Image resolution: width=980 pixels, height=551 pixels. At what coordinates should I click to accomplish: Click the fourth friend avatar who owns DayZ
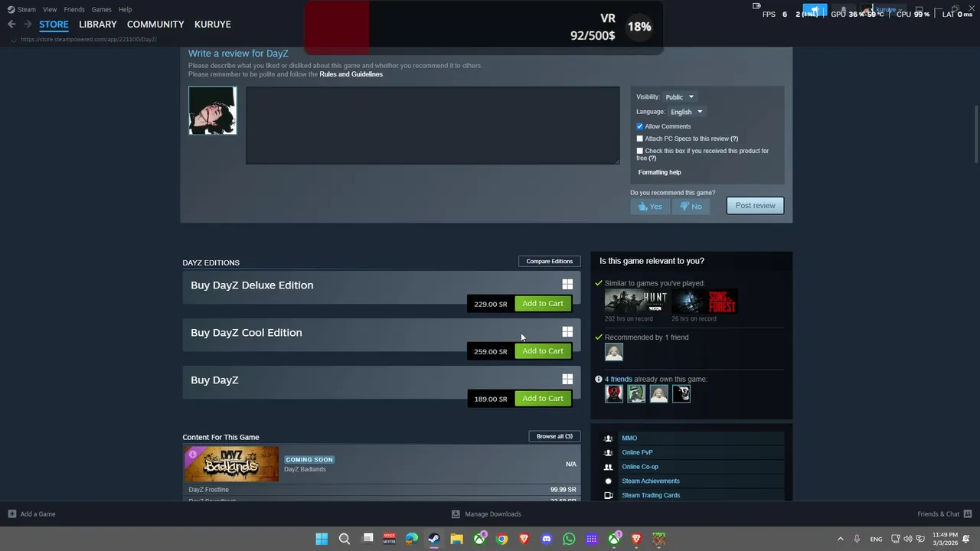click(681, 393)
